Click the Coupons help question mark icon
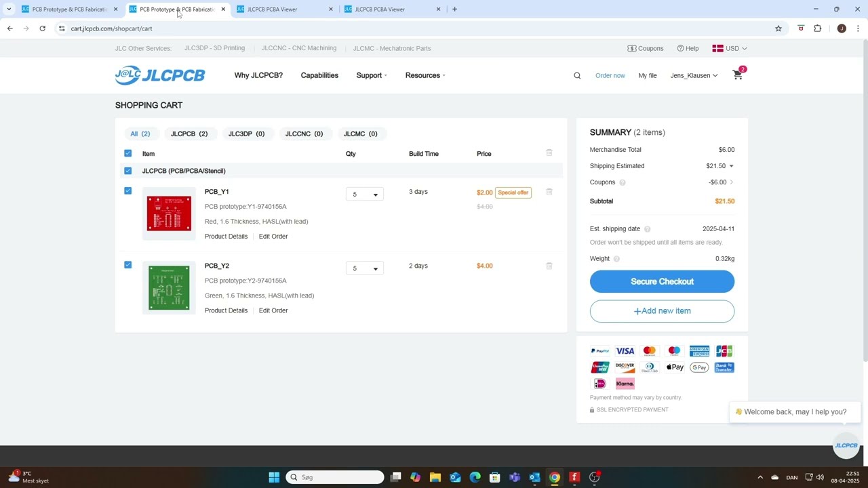 click(622, 182)
